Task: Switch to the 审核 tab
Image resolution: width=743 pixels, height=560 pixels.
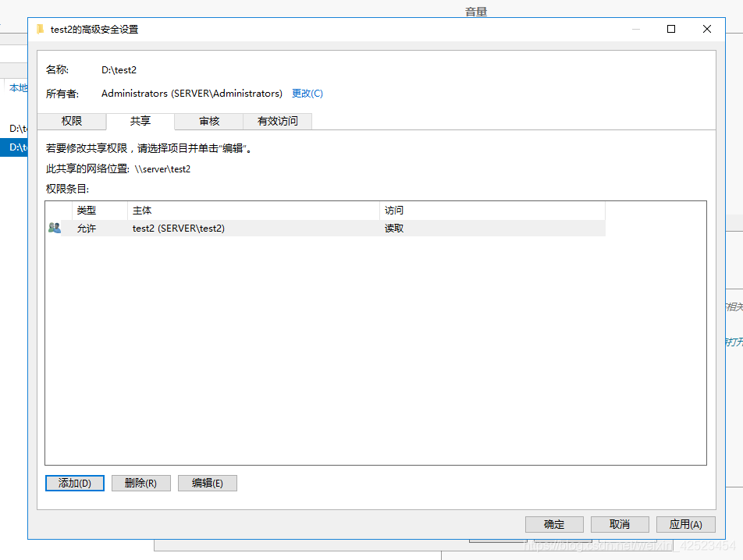Action: click(209, 121)
